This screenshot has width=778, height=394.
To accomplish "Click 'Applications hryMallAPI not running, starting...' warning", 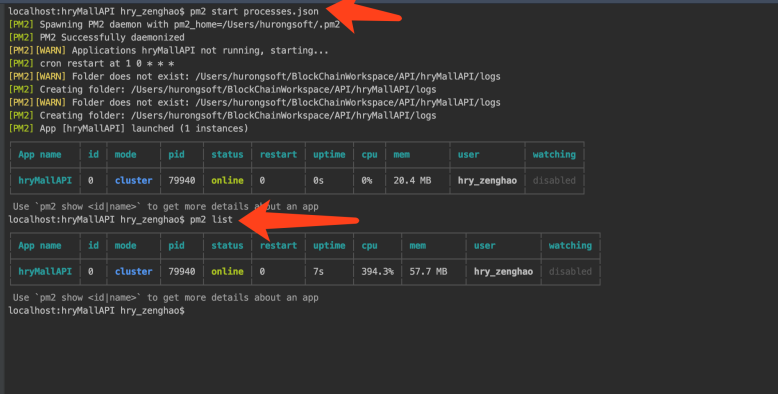I will [200, 50].
